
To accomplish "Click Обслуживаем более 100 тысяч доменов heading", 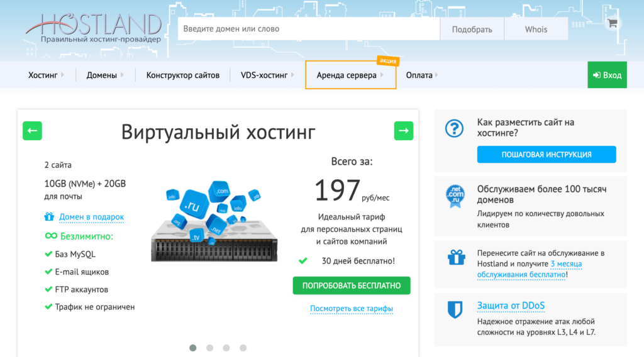I will (541, 194).
